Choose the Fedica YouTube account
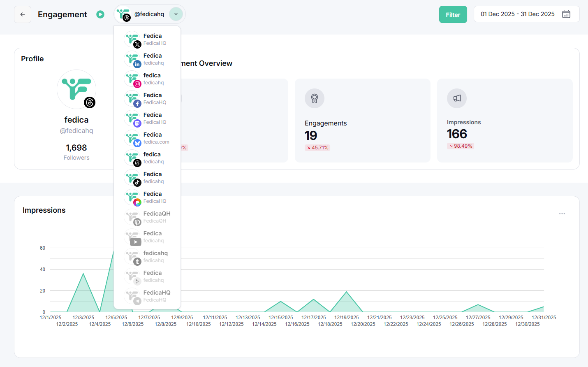Viewport: 588px width, 367px height. 147,237
